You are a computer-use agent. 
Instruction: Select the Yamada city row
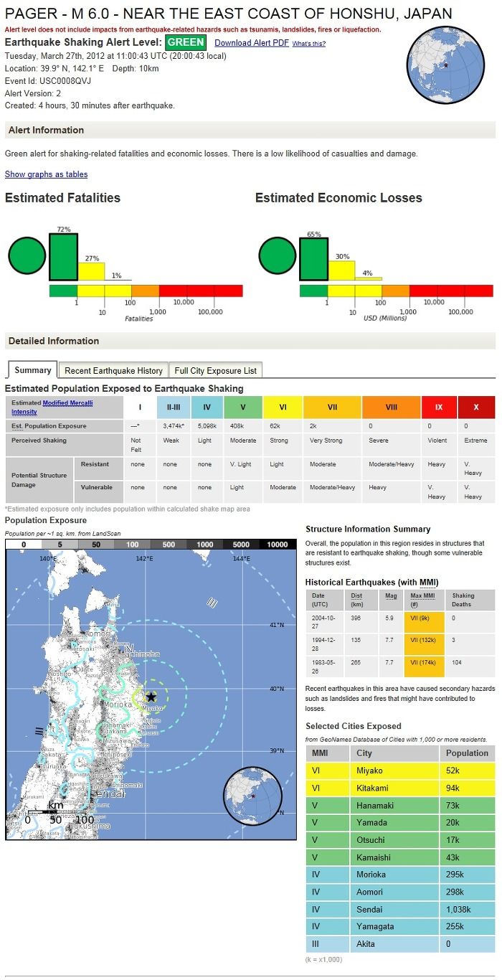pos(400,822)
